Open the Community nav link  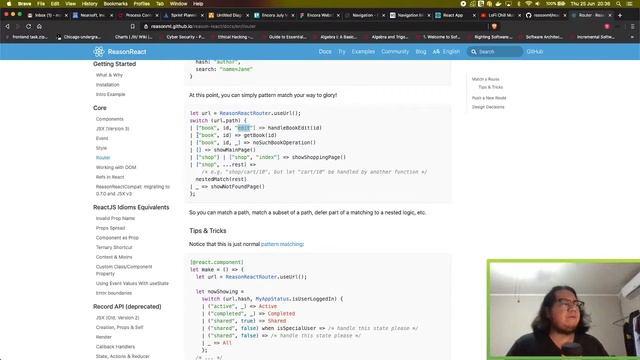[x=395, y=52]
